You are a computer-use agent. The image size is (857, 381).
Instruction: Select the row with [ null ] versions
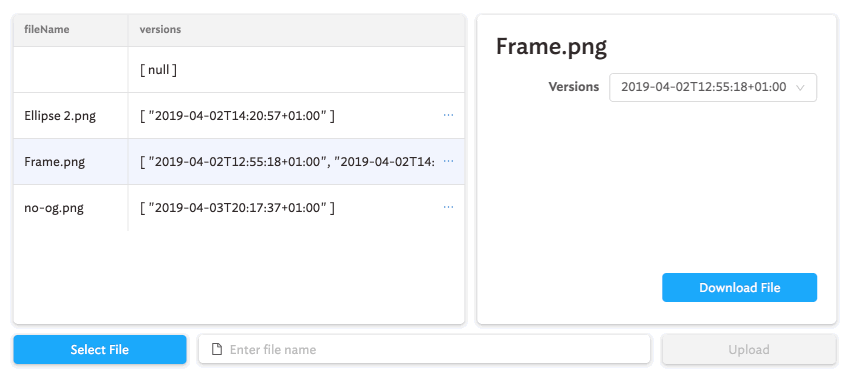point(239,69)
